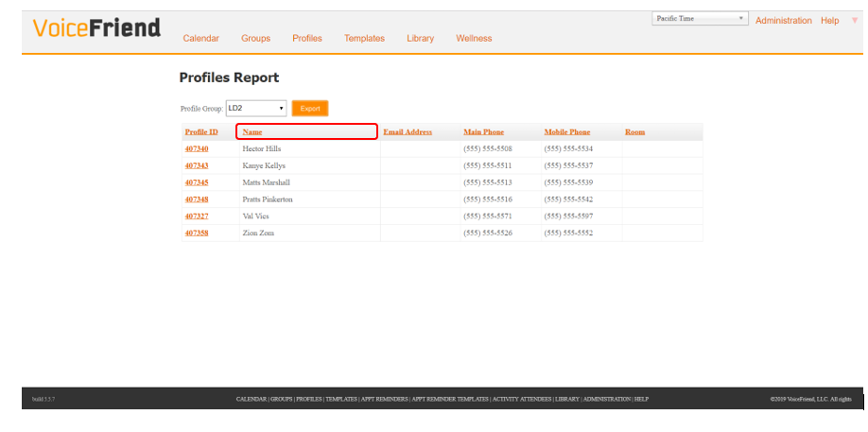Open the Calendar menu
Image resolution: width=868 pixels, height=432 pixels.
click(x=201, y=38)
